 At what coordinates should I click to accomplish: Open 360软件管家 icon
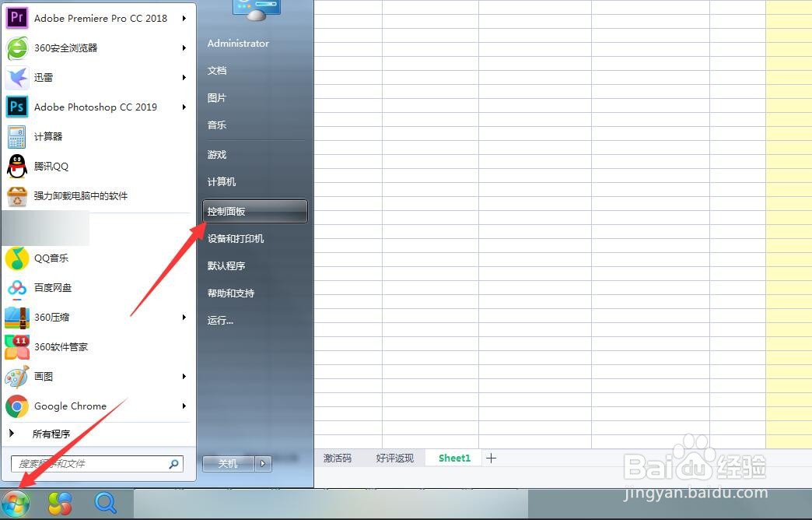(x=16, y=347)
